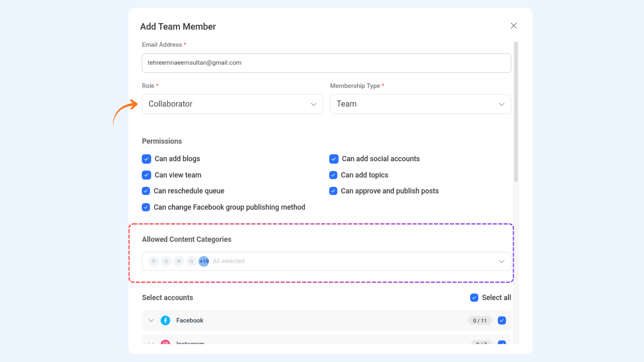Viewport: 644px width, 362px height.
Task: Open the Role dropdown showing Collaborator
Action: [x=232, y=104]
